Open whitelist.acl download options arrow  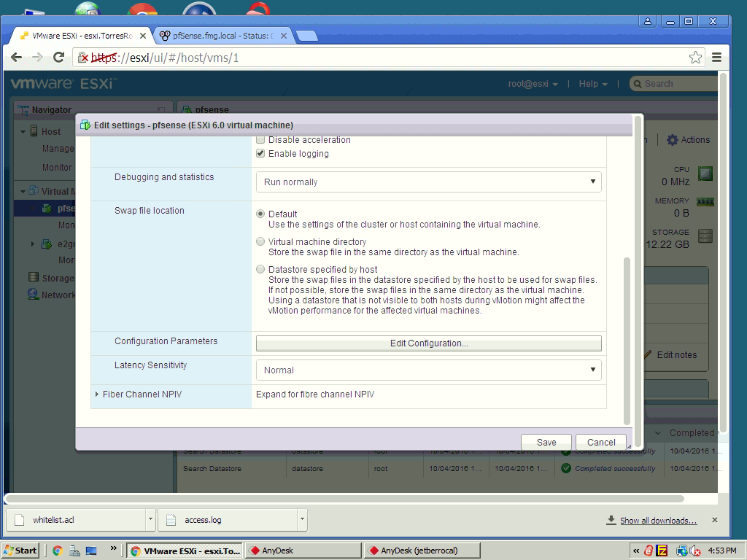[150, 519]
